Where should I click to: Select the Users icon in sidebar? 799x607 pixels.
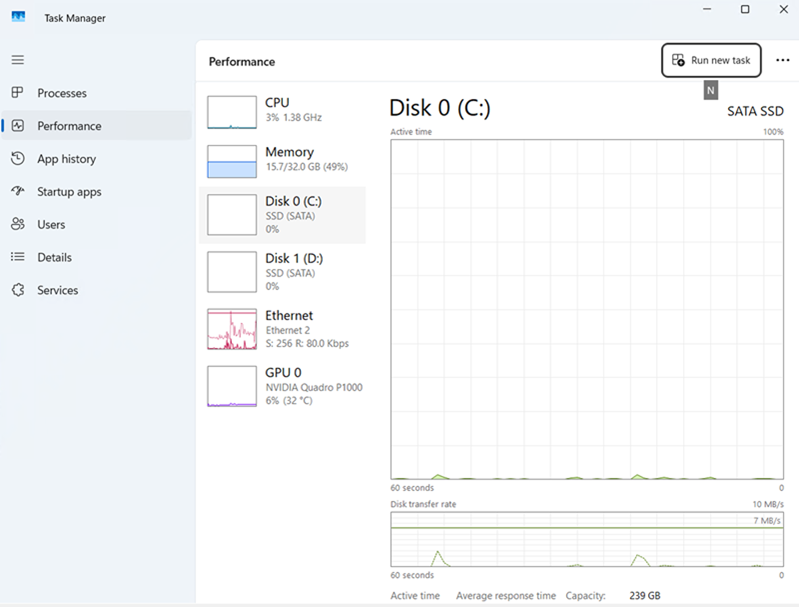17,225
